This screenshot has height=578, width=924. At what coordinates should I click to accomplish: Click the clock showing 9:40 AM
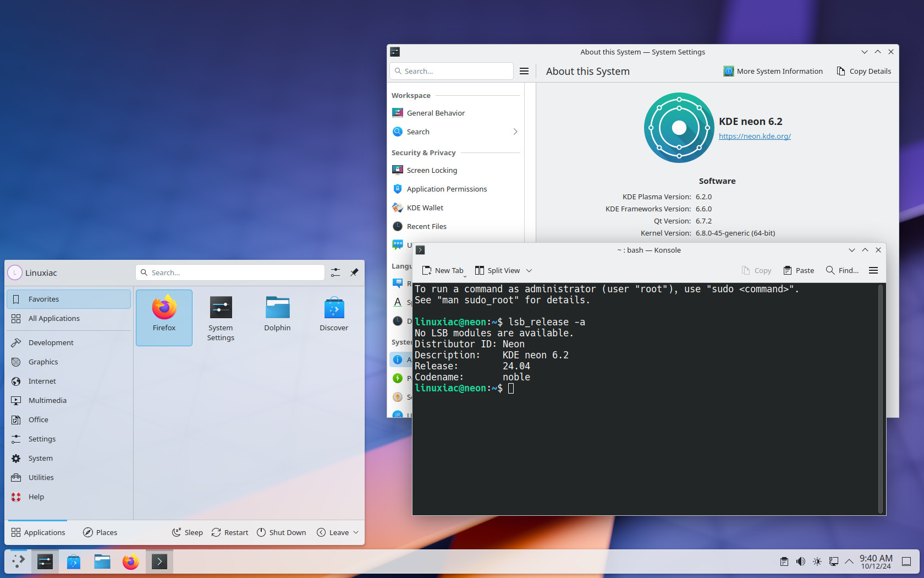point(876,561)
